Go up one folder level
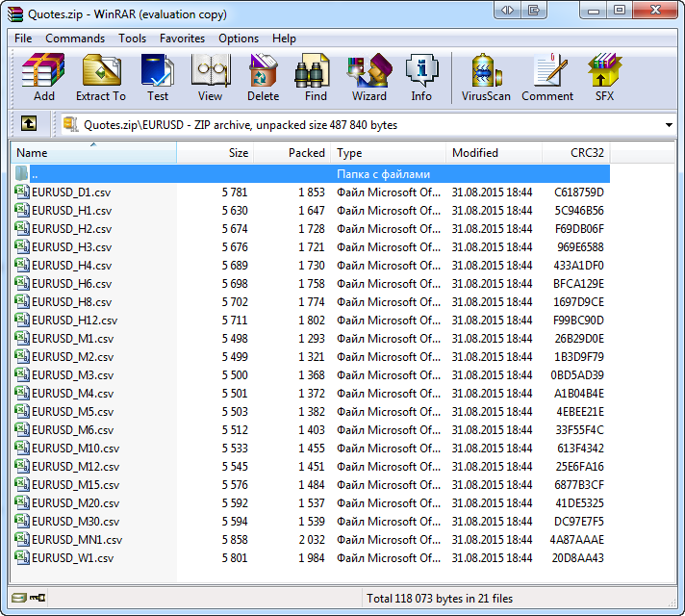Screen dimensions: 685x616 click(x=29, y=124)
